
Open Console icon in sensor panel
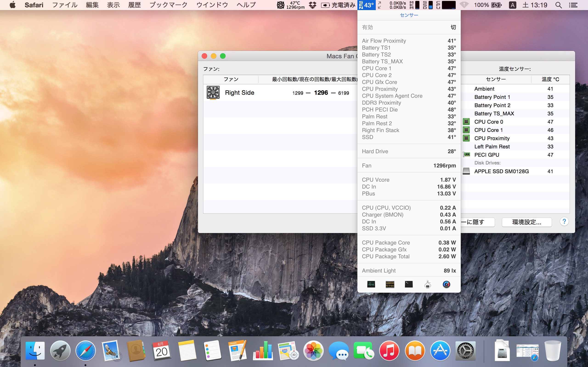pyautogui.click(x=390, y=284)
